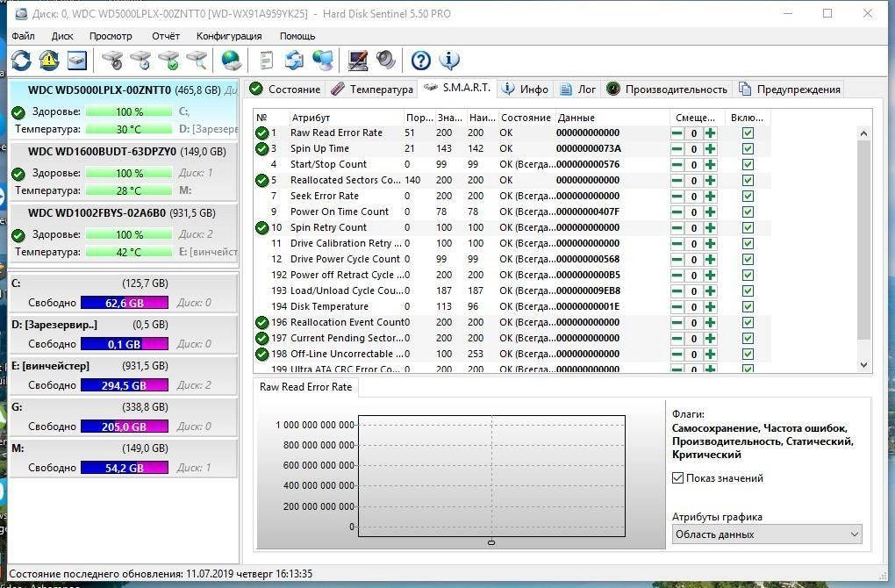The width and height of the screenshot is (895, 588).
Task: Click the globe with monitor network icon
Action: [x=323, y=60]
